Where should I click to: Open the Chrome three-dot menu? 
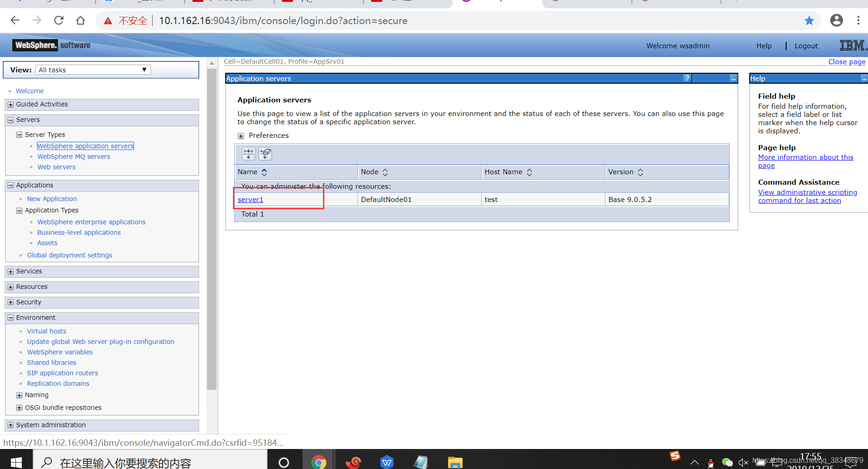pos(858,20)
